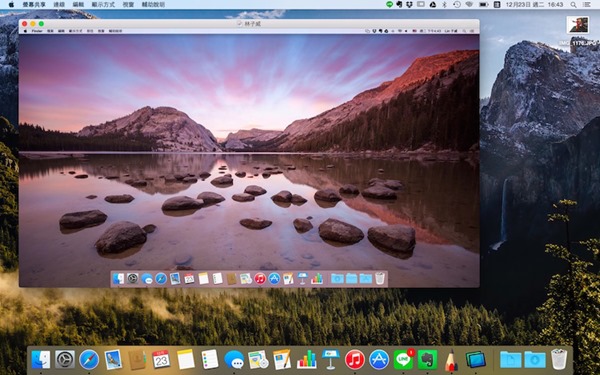Launch Numbers in the local Dock

click(307, 360)
